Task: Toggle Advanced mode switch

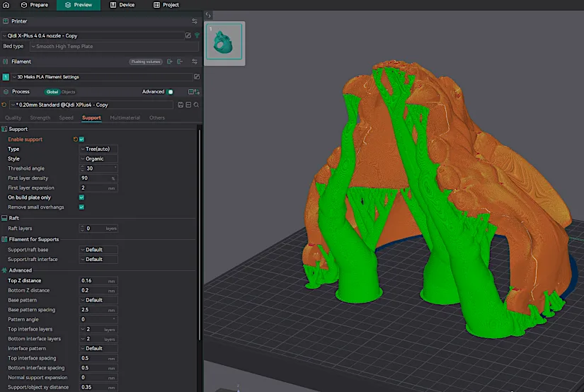Action: click(170, 91)
